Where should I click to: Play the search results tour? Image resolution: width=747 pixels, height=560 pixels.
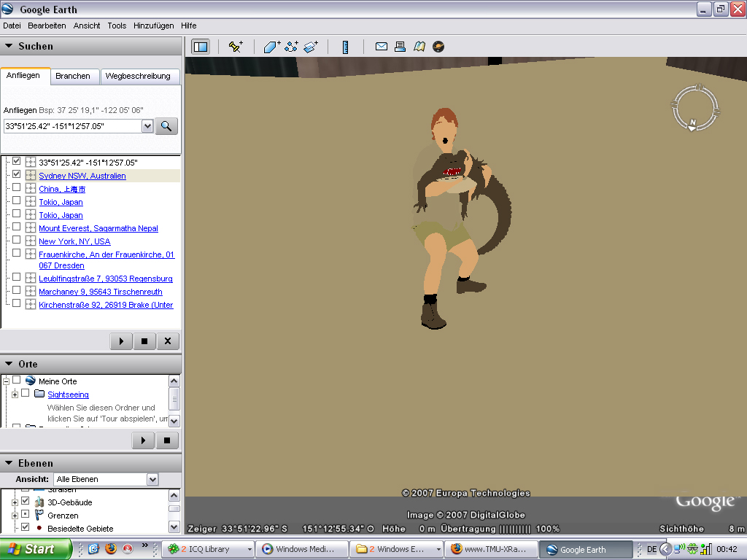(121, 341)
